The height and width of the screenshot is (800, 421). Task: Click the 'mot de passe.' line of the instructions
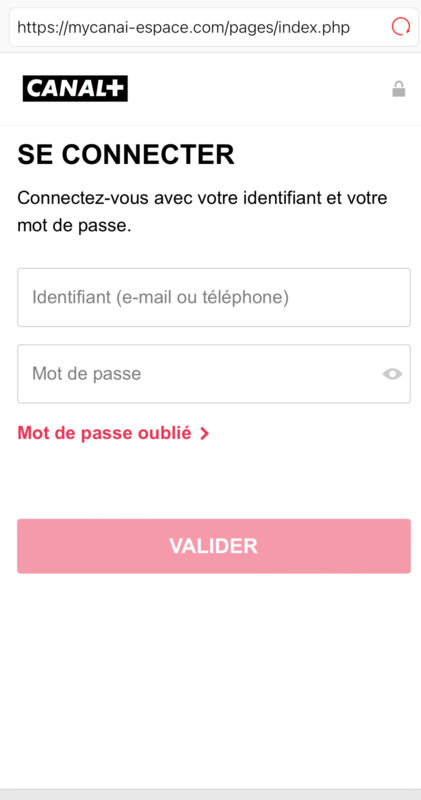tap(75, 226)
